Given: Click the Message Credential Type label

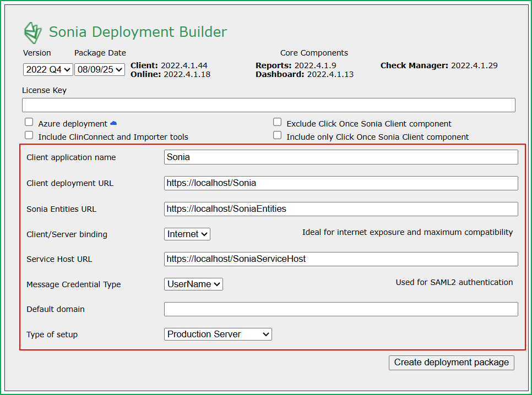Looking at the screenshot, I should coord(74,284).
